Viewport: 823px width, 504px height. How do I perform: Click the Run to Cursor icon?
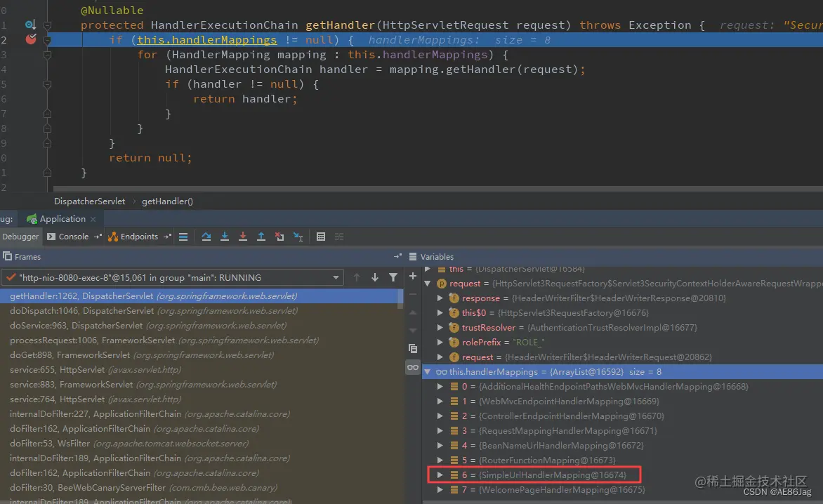coord(298,237)
